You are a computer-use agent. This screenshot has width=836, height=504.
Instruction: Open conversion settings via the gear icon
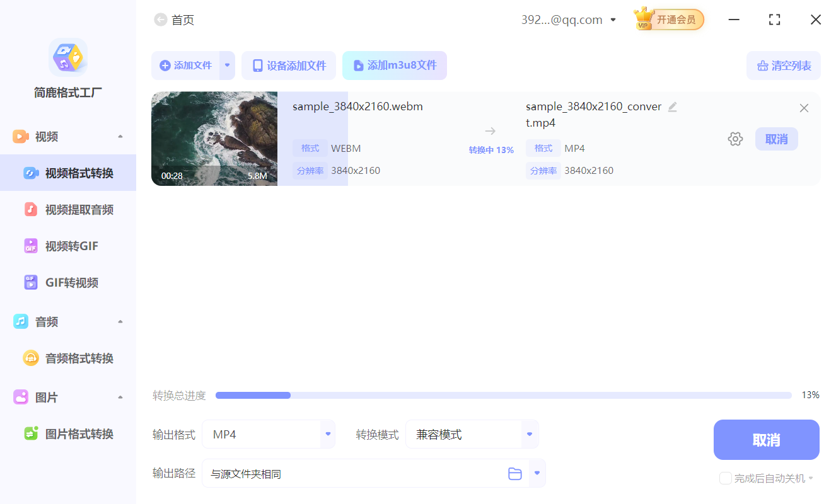(735, 139)
